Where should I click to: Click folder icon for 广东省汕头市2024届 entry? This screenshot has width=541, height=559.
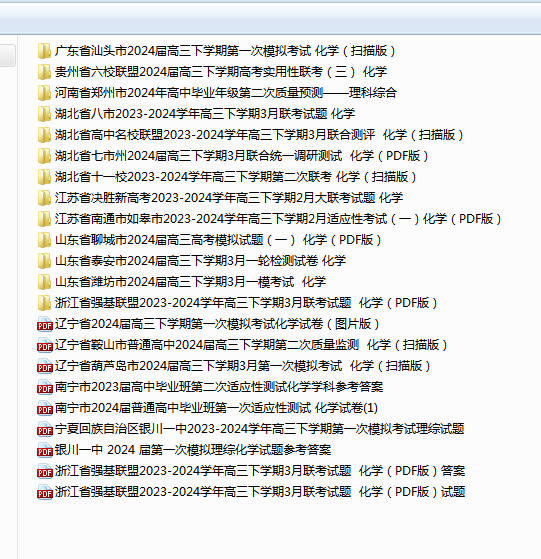tap(44, 51)
